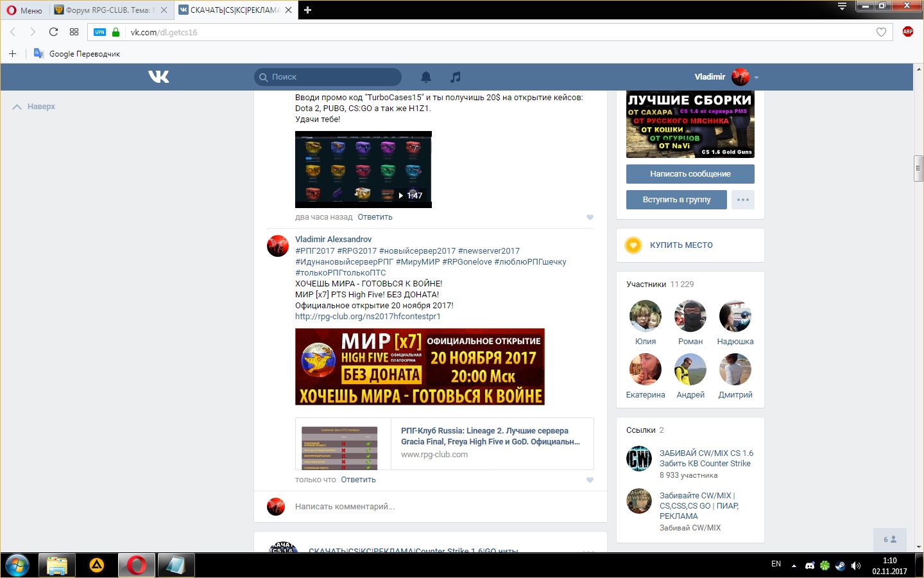This screenshot has height=578, width=924.
Task: Open Google Переводчик bookmark
Action: (x=77, y=53)
